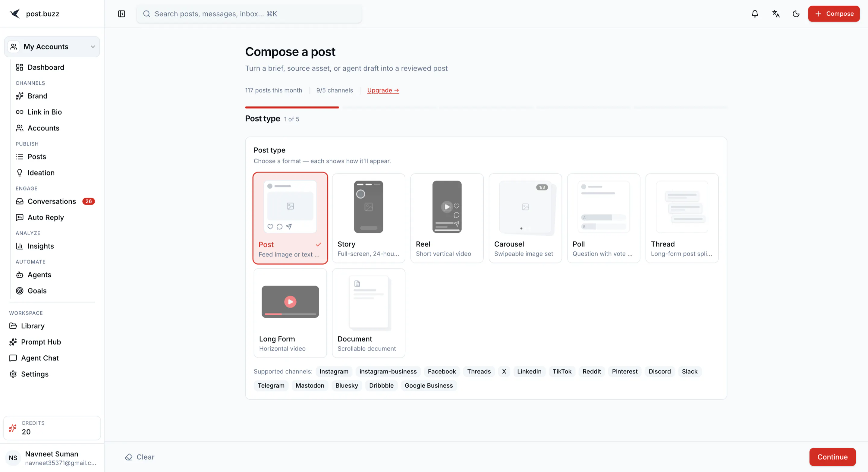Click the red step progress bar

click(292, 108)
